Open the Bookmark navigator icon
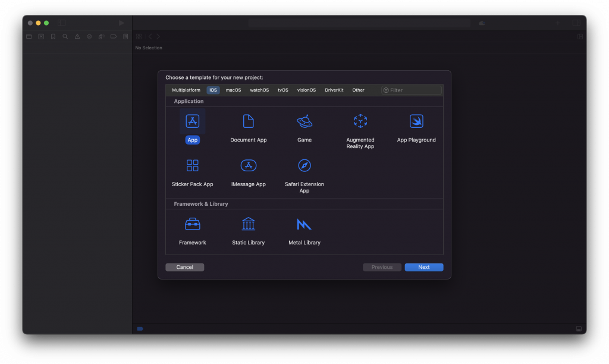609x364 pixels. pos(53,36)
